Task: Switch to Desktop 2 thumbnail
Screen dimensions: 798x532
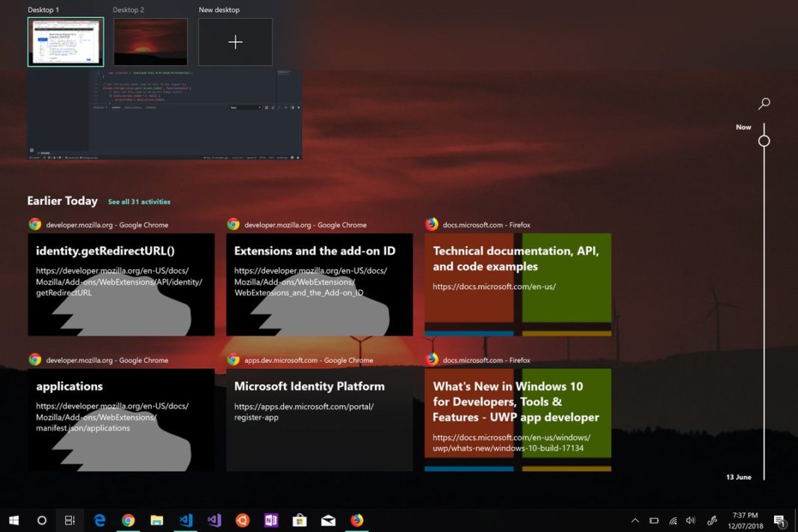Action: [151, 42]
